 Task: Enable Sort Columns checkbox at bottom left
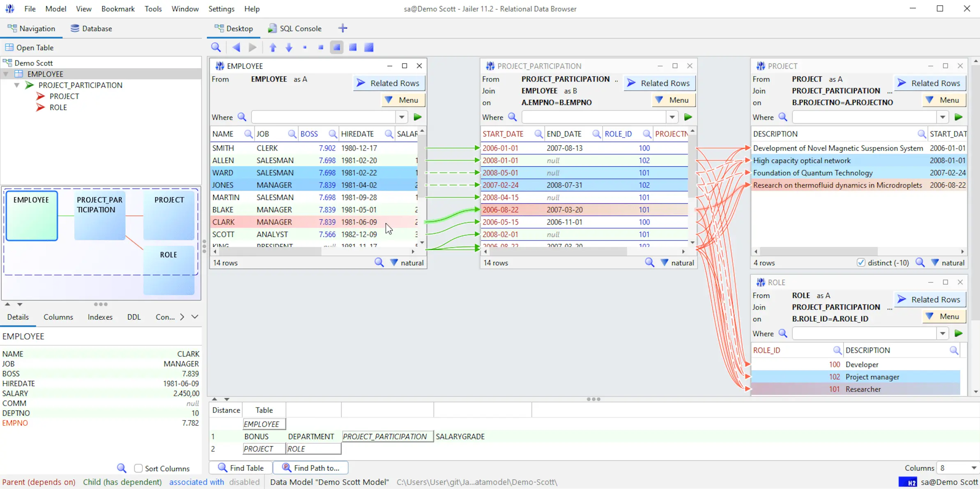point(138,468)
